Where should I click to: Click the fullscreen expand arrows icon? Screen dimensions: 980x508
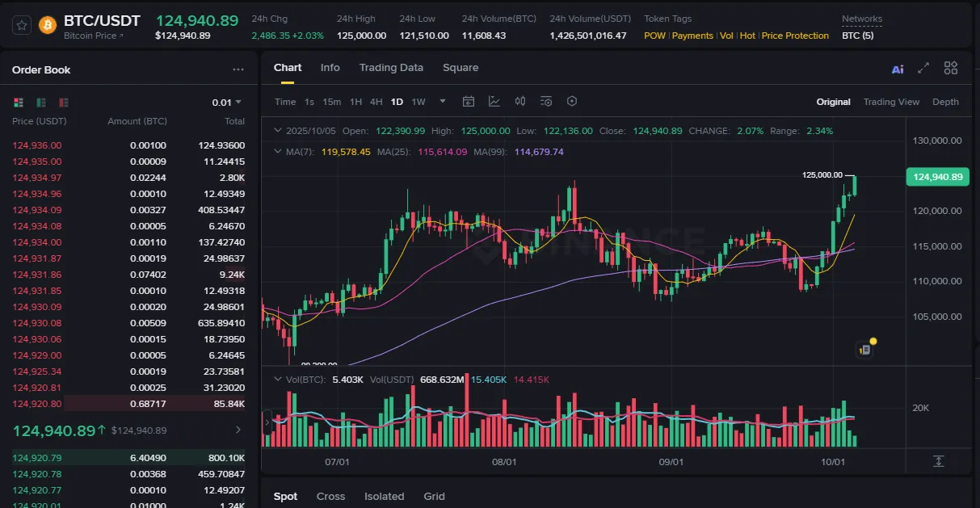(x=923, y=69)
